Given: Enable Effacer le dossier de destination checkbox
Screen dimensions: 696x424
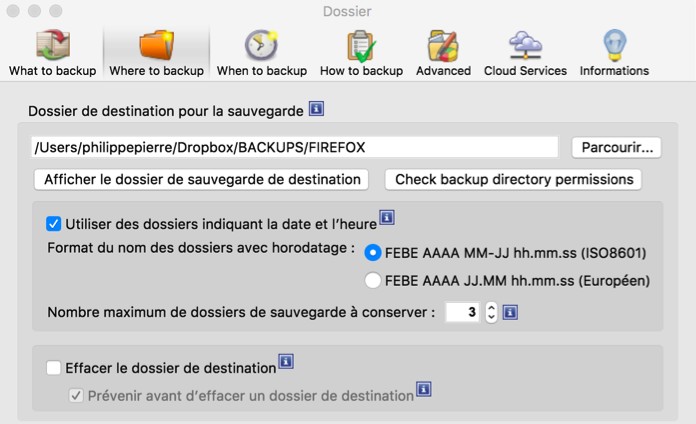Looking at the screenshot, I should pos(54,368).
